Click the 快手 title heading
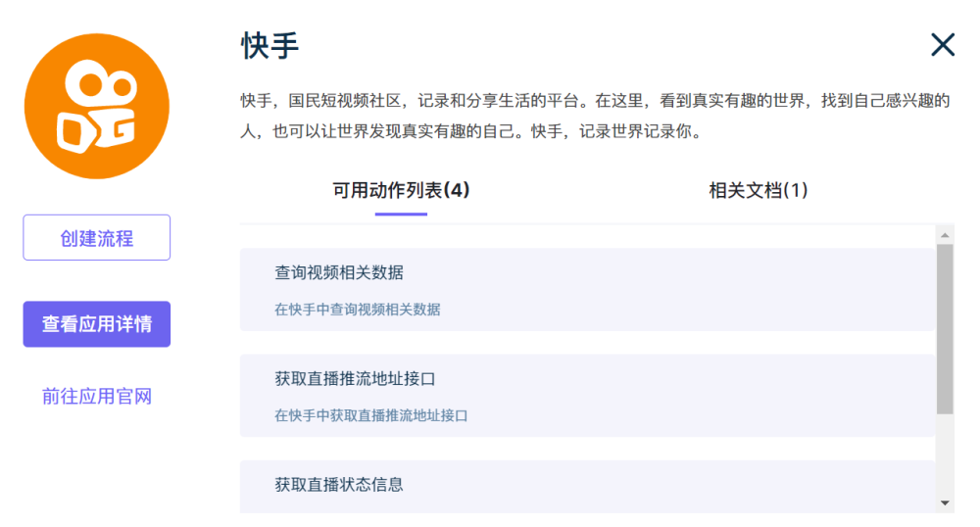Viewport: 980px width, 527px height. pyautogui.click(x=270, y=46)
